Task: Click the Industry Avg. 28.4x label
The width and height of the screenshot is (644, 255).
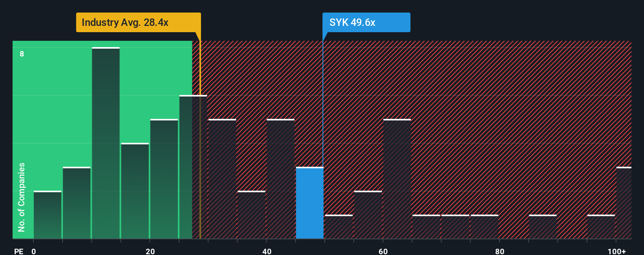Action: coord(138,22)
